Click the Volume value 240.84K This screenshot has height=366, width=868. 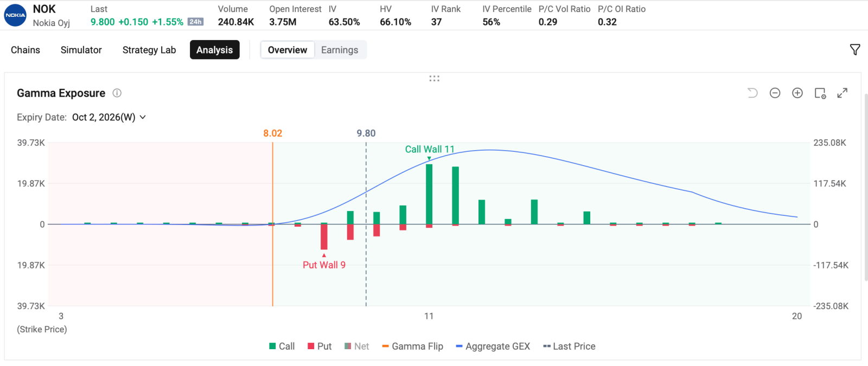click(236, 22)
